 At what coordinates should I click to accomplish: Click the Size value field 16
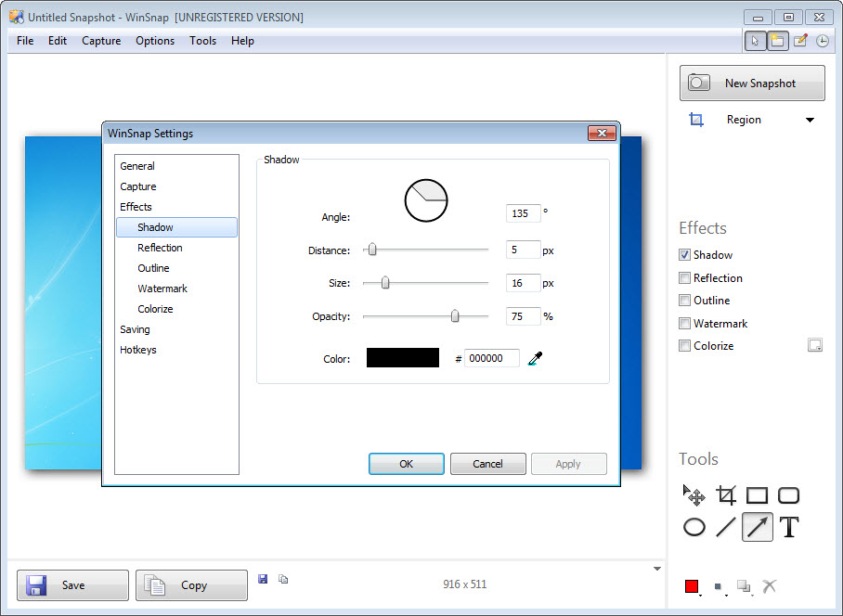523,283
